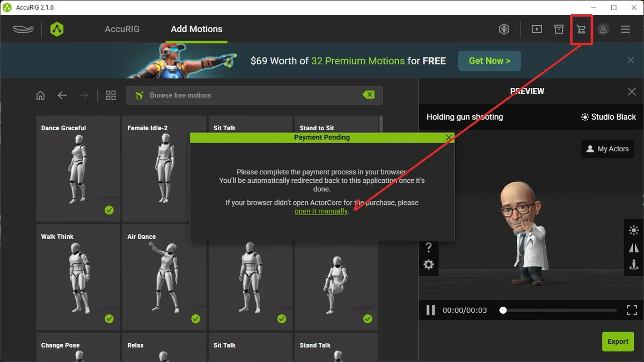The height and width of the screenshot is (362, 644).
Task: Close the Preview panel
Action: click(632, 92)
